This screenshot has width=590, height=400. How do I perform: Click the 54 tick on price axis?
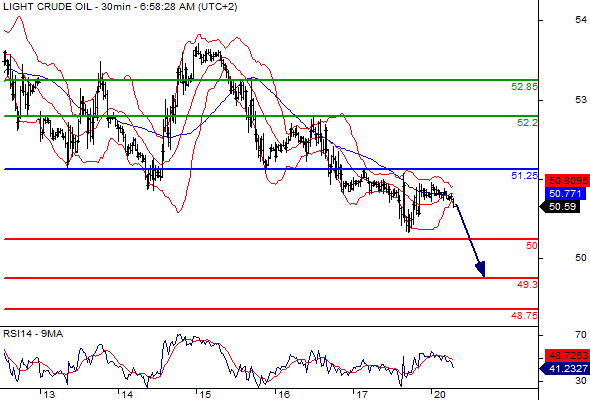tap(581, 20)
